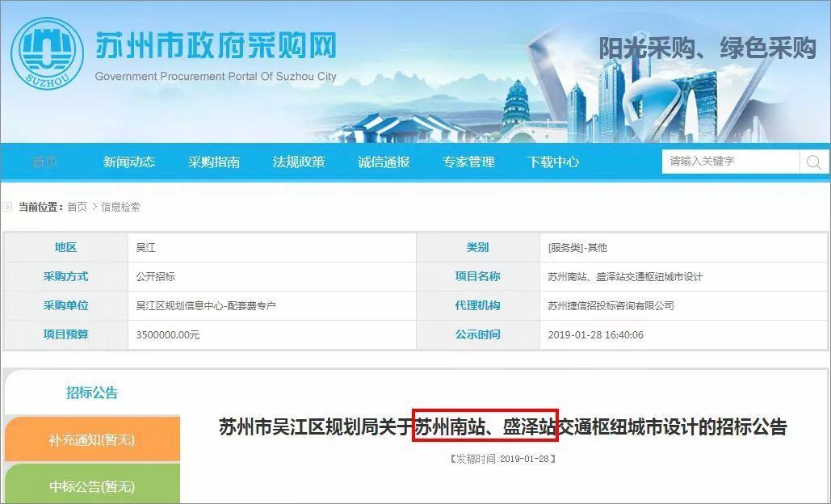
Task: Click the dark marker icon before 当前位置
Action: click(8, 206)
